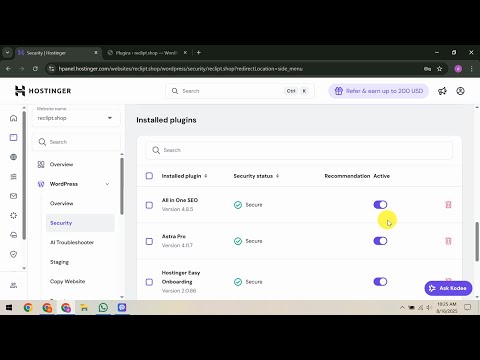Screen dimensions: 480x360
Task: Toggle Hostinger Easy Onboarding active switch
Action: pos(380,282)
